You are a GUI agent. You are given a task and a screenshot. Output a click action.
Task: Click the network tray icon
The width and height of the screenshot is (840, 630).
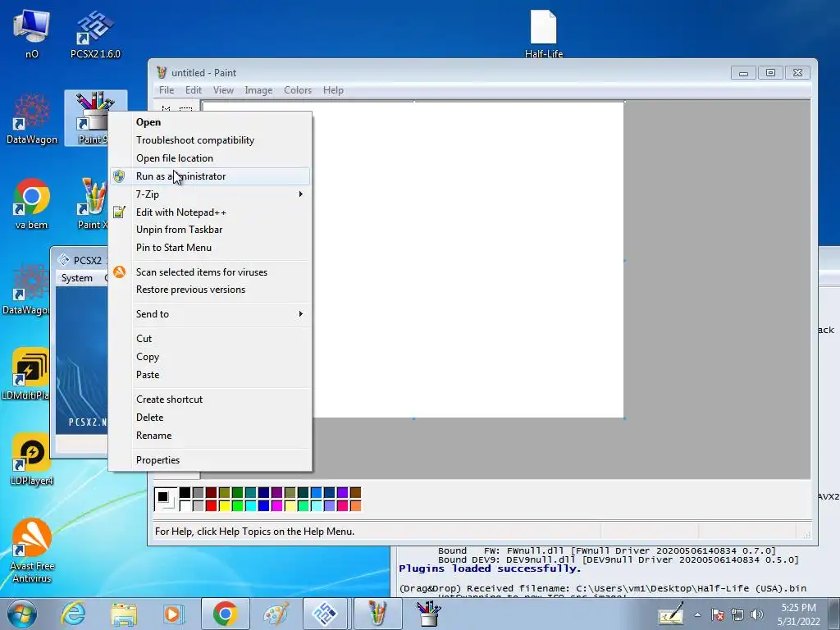tap(737, 615)
